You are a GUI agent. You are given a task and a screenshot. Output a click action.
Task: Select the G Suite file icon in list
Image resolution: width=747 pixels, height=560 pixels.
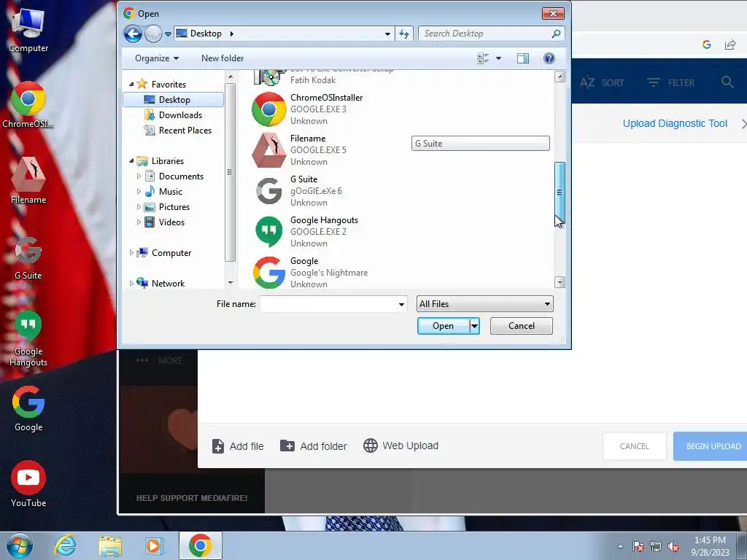(x=268, y=191)
